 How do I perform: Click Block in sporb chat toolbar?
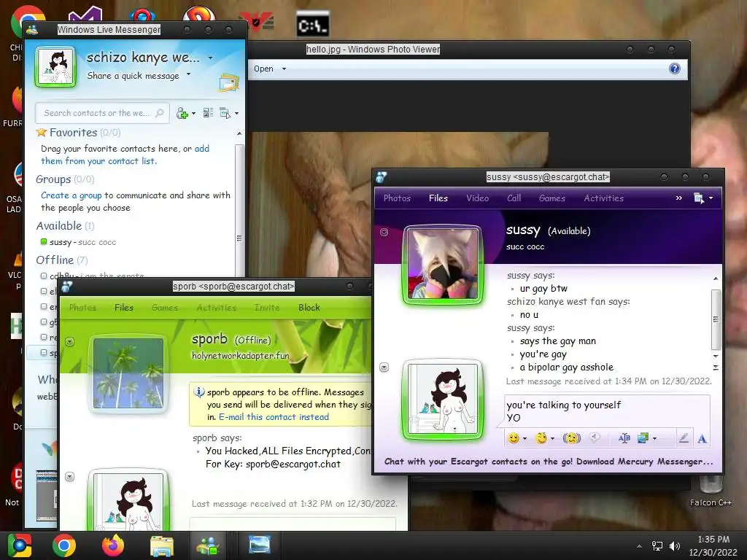point(309,308)
